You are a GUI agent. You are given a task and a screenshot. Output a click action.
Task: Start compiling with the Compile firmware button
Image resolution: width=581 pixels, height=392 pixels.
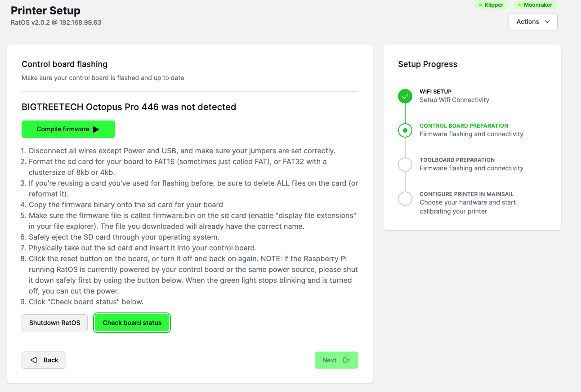pyautogui.click(x=63, y=129)
